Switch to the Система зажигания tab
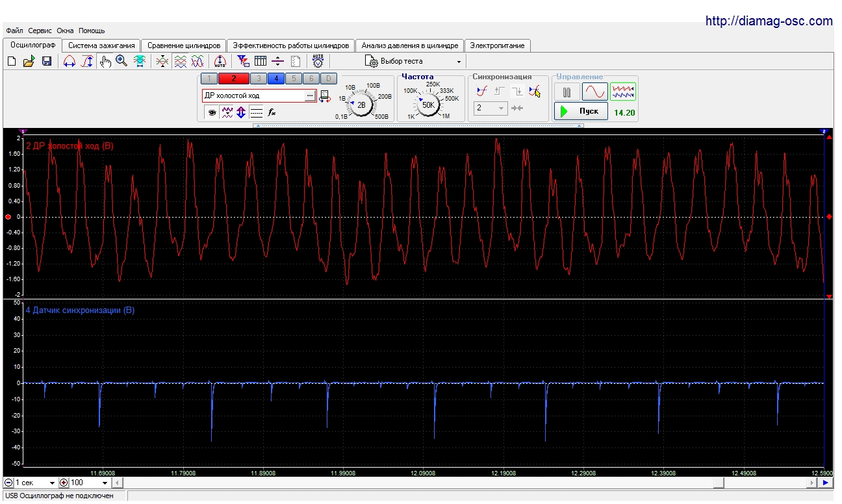 click(x=101, y=45)
